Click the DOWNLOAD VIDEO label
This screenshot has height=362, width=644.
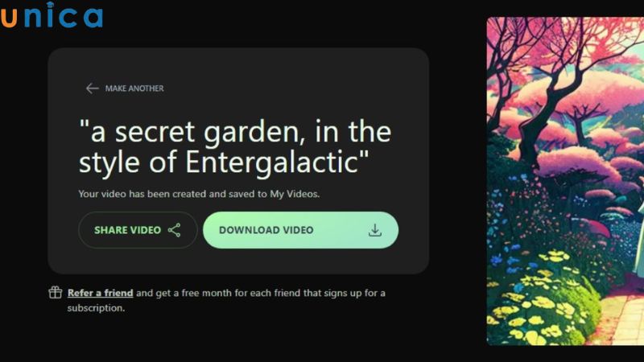point(266,230)
